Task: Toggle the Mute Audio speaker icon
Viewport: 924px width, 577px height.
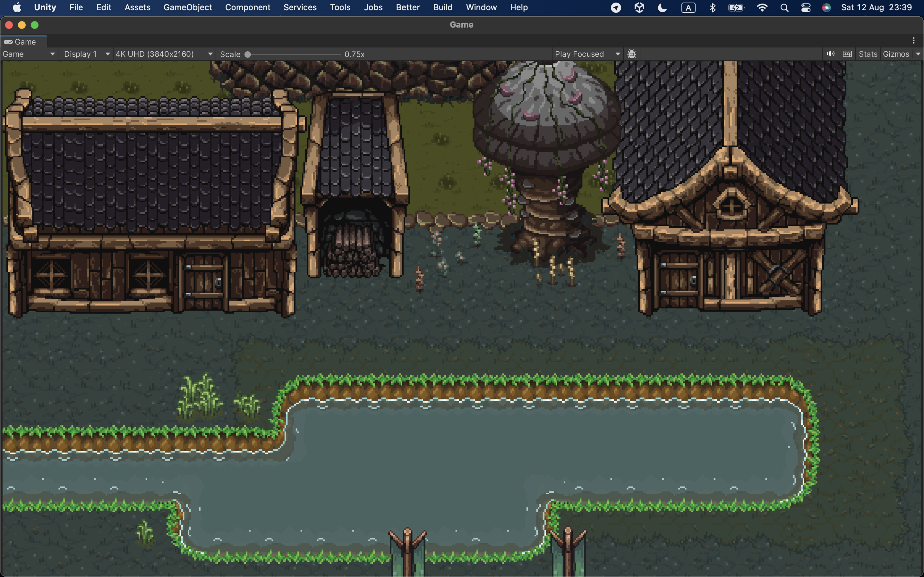Action: tap(830, 54)
